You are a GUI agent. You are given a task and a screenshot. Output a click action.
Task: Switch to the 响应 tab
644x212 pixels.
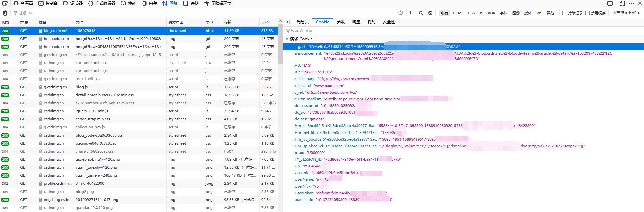pos(356,22)
